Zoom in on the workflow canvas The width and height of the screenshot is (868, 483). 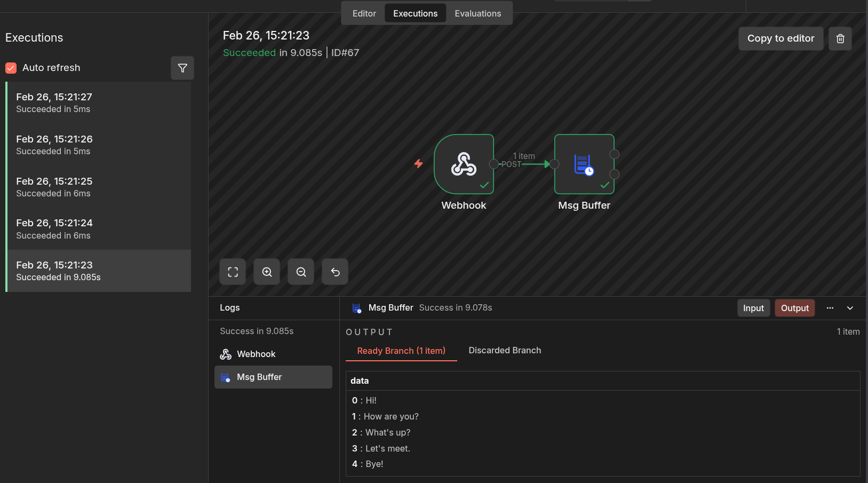coord(267,272)
